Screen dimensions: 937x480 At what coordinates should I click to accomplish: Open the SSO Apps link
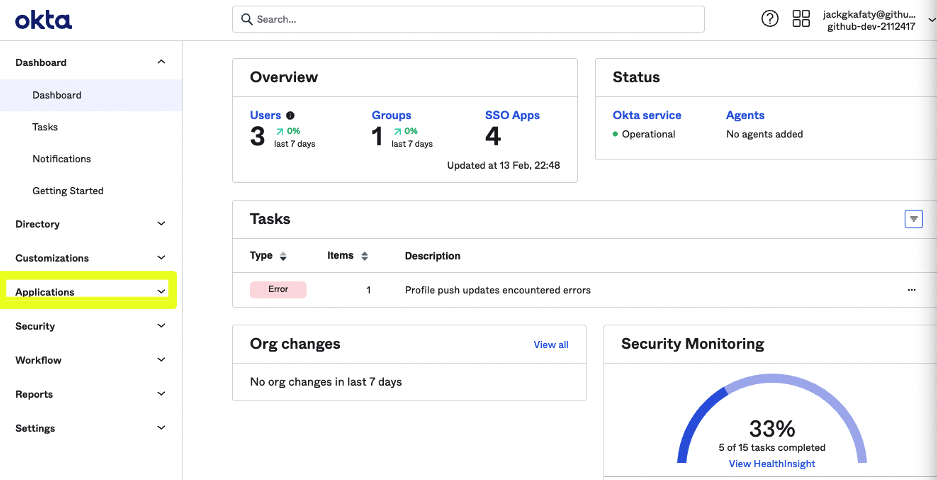[512, 115]
